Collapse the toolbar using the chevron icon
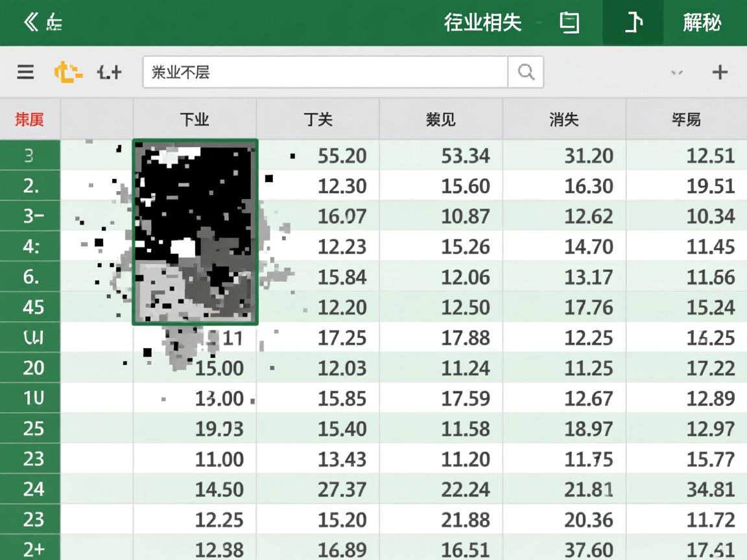Viewport: 747px width, 560px height. coord(676,73)
